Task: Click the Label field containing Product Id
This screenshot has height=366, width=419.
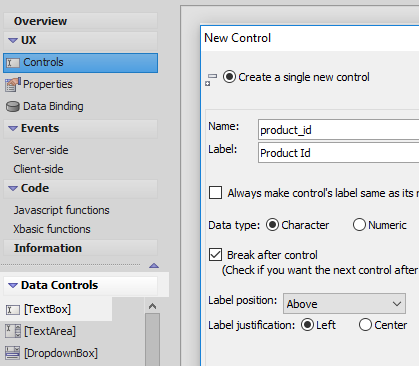Action: pyautogui.click(x=338, y=153)
